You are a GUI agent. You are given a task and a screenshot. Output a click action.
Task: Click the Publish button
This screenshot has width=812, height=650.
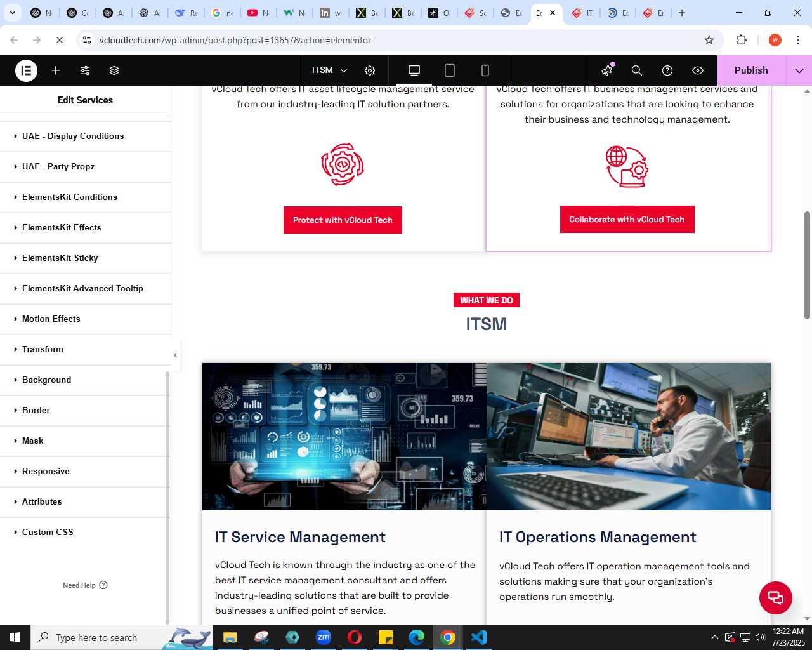(751, 70)
